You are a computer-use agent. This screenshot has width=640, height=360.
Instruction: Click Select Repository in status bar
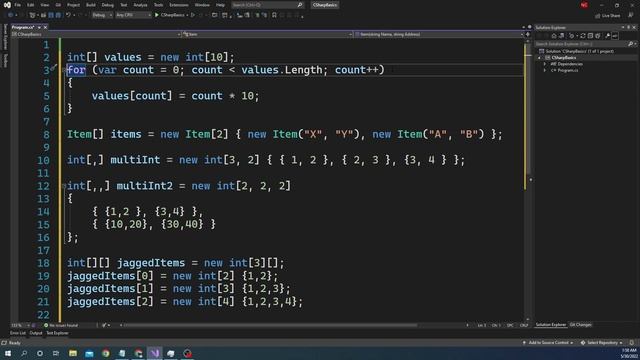coord(602,343)
